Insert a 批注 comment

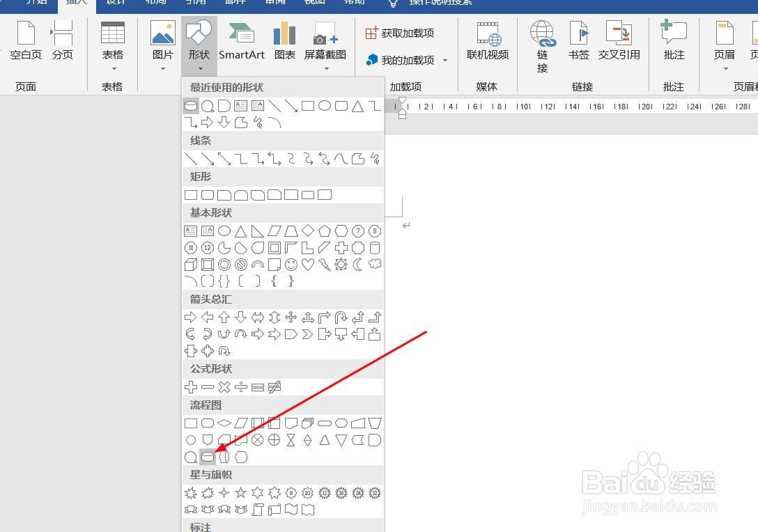[x=674, y=42]
